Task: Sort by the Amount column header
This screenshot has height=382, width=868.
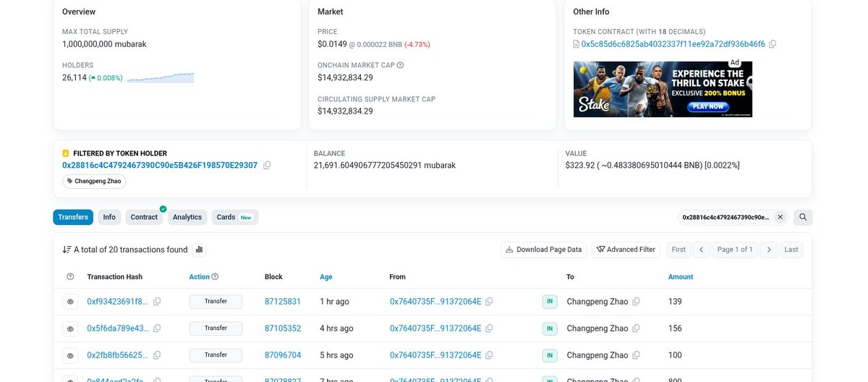Action: pyautogui.click(x=681, y=277)
